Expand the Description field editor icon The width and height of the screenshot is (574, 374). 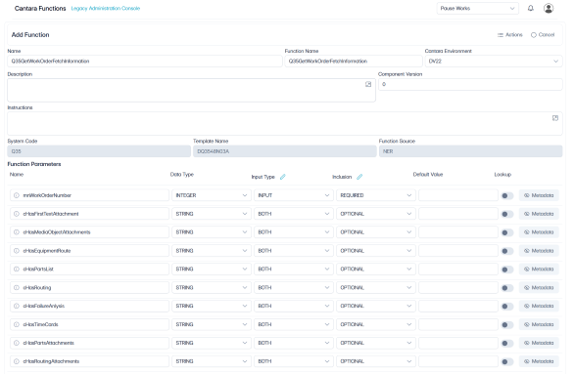pyautogui.click(x=368, y=84)
